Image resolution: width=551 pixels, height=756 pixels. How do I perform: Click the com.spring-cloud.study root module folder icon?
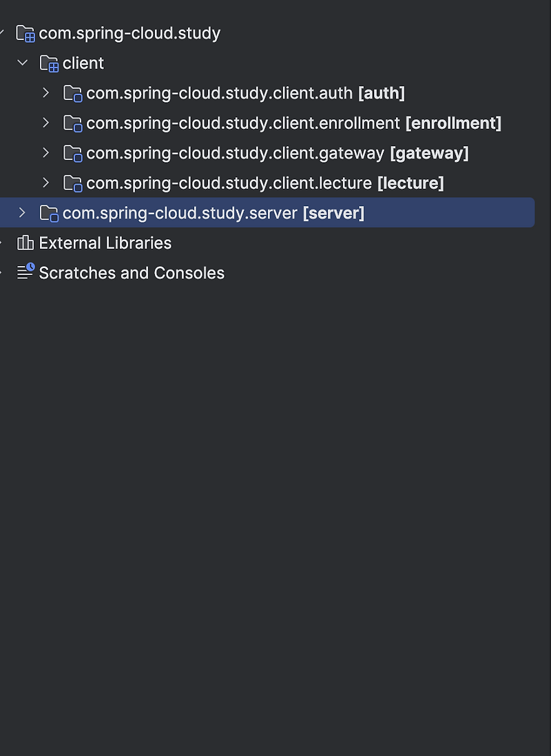(x=25, y=33)
